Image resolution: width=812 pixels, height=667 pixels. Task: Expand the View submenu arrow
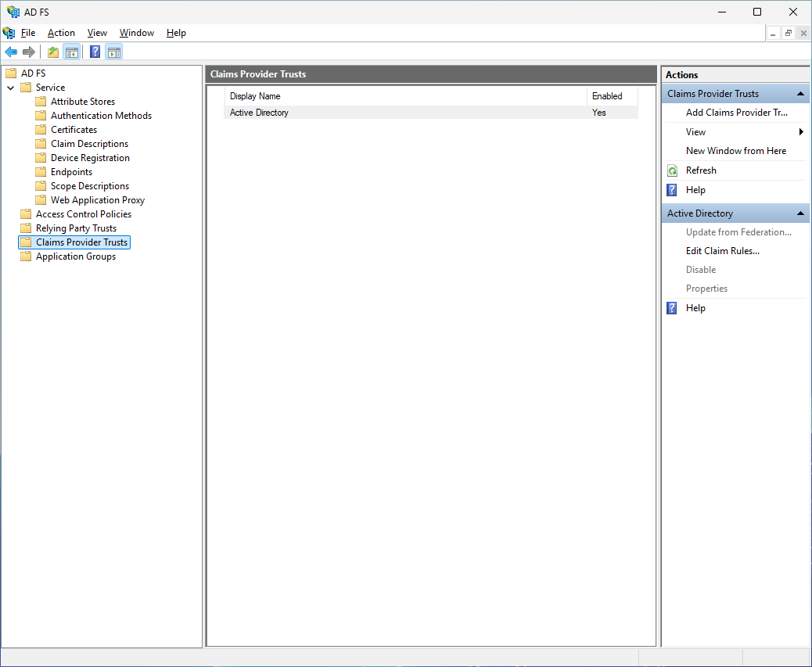click(801, 132)
